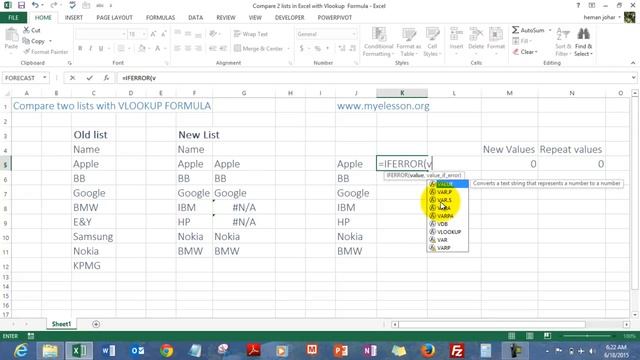Viewport: 640px width, 360px height.
Task: Switch to the FORMULAS tab
Action: pyautogui.click(x=160, y=18)
